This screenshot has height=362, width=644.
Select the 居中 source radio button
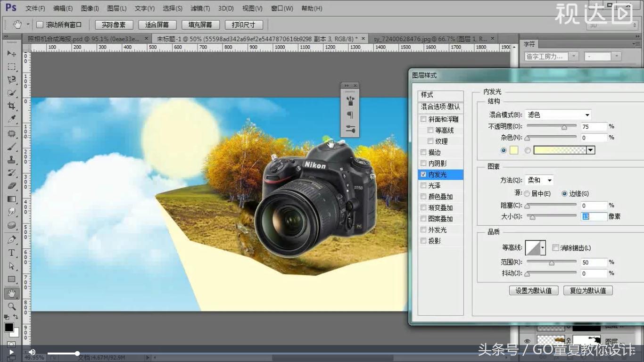[527, 193]
